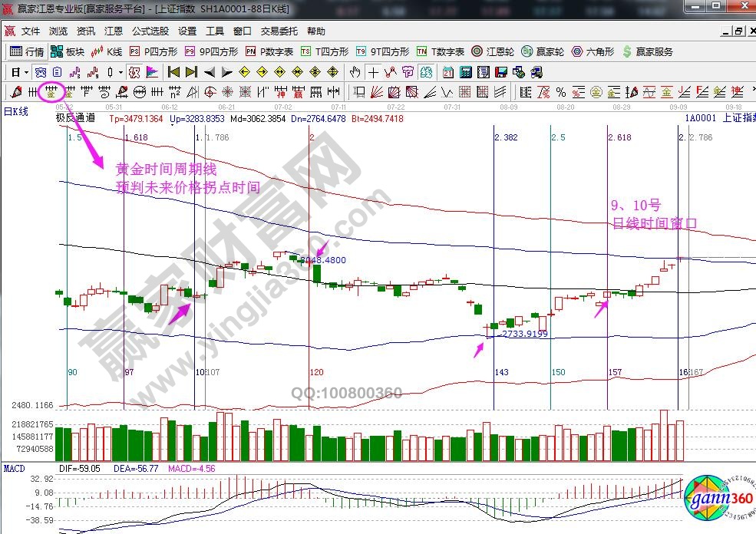Click the K线 chart button
Screen dimensions: 756x534
coord(106,51)
